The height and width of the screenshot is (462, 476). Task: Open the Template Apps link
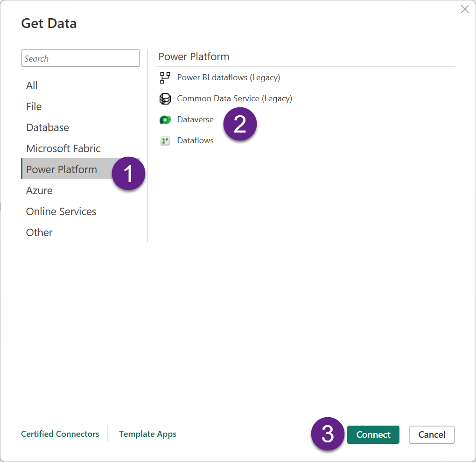tap(147, 434)
